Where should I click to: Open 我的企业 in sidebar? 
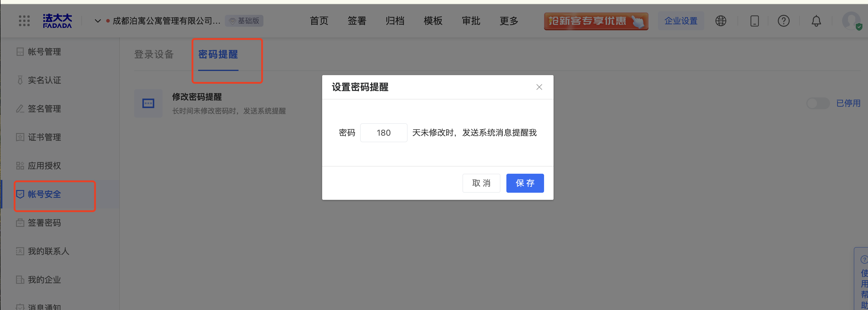coord(44,280)
